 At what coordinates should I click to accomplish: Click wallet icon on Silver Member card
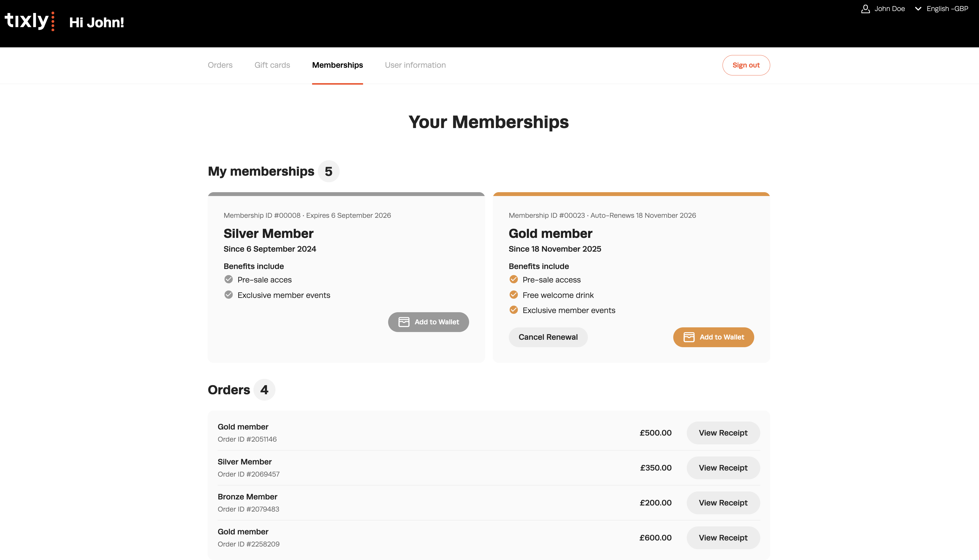pyautogui.click(x=404, y=322)
